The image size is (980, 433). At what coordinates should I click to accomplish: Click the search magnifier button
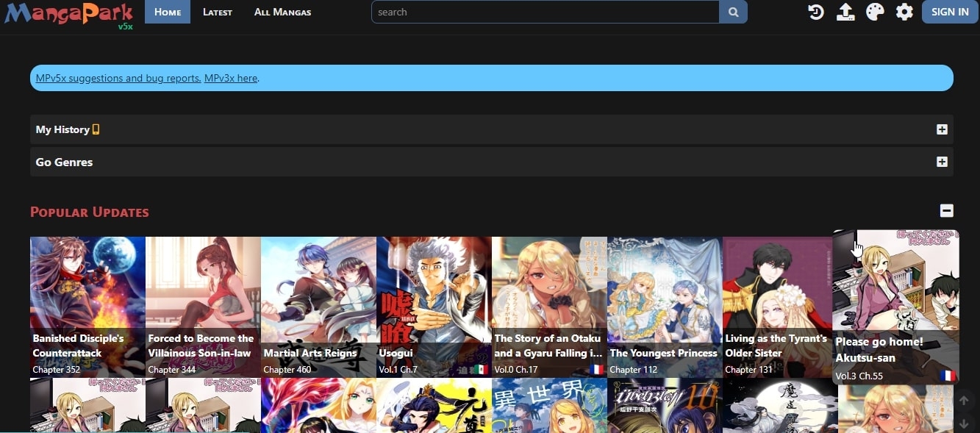click(x=733, y=12)
